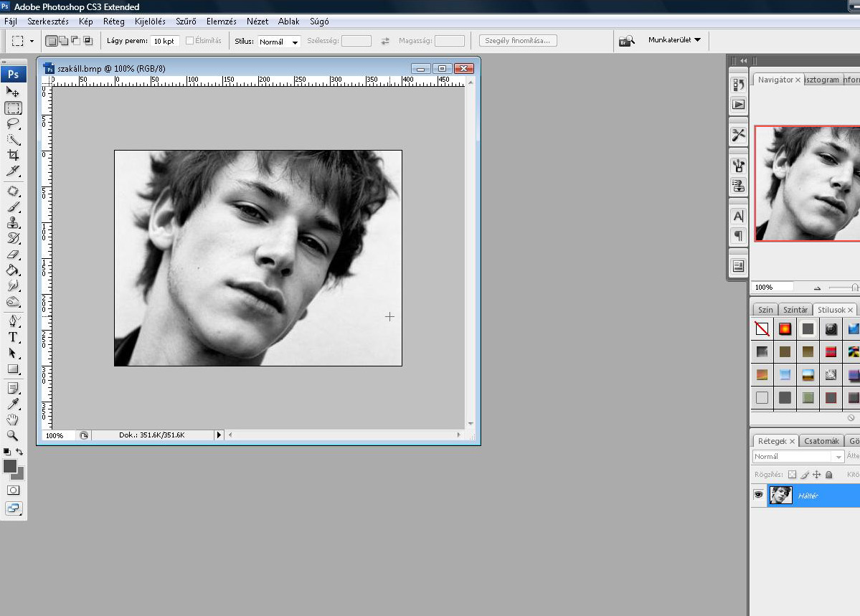The image size is (860, 616).
Task: Activate the Zoom magnifier tool
Action: click(x=13, y=435)
